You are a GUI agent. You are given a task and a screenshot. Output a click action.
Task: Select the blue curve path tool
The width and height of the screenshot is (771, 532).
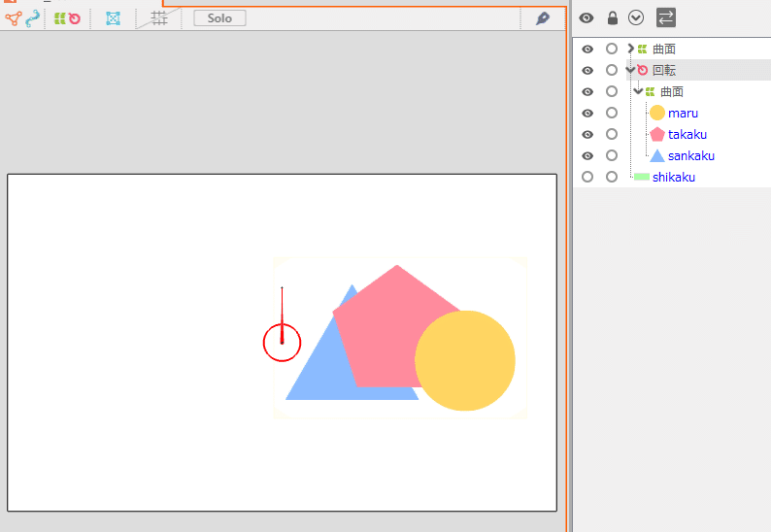tap(32, 18)
